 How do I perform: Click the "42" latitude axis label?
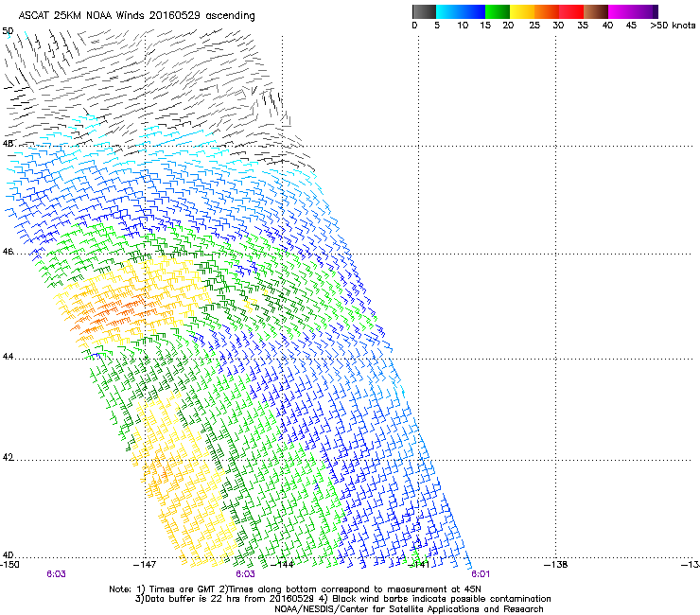(x=8, y=457)
